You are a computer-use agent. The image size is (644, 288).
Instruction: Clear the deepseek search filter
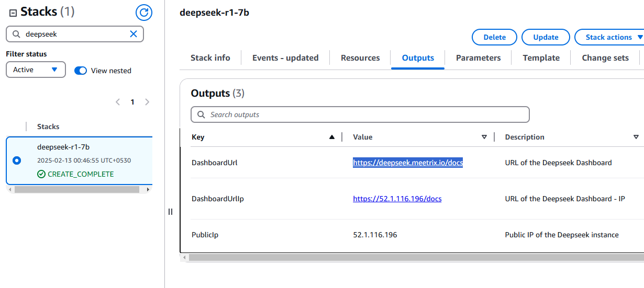coord(134,34)
